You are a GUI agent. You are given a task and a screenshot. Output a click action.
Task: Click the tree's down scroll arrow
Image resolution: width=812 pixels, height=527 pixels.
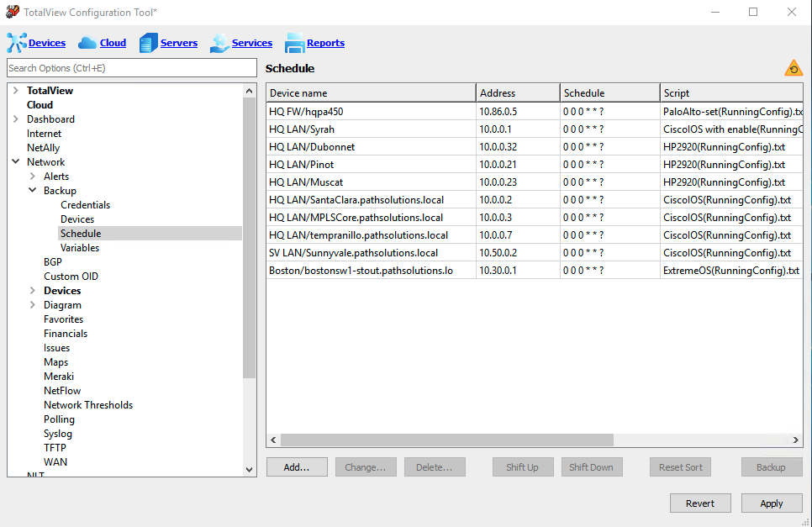(249, 470)
